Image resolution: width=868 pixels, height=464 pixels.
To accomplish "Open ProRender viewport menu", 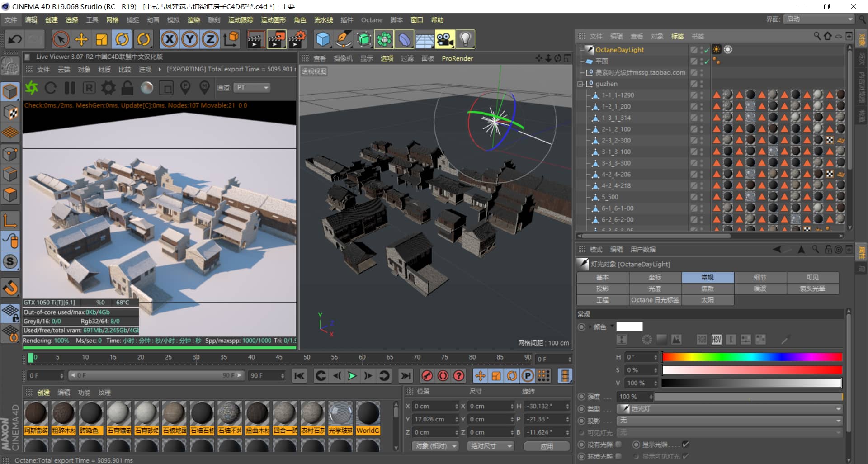I will (458, 58).
